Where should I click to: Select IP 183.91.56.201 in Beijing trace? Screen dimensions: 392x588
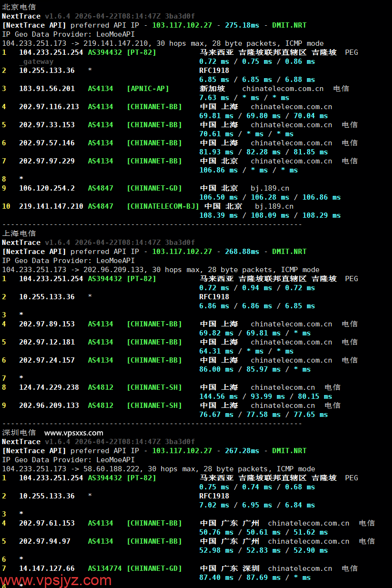47,89
